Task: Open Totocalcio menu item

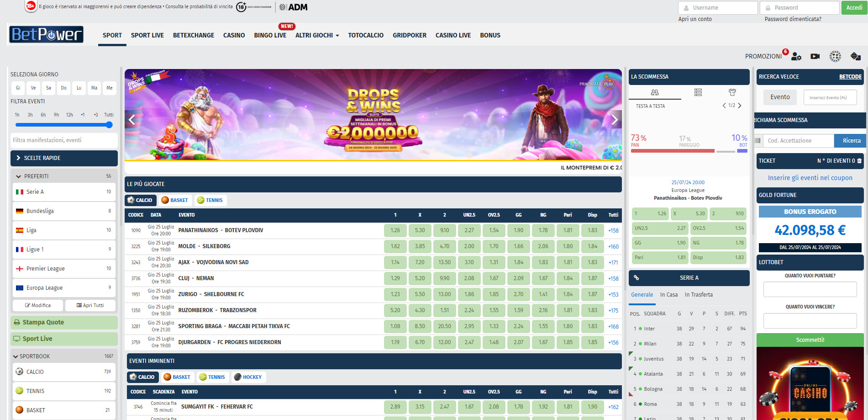Action: 366,35
